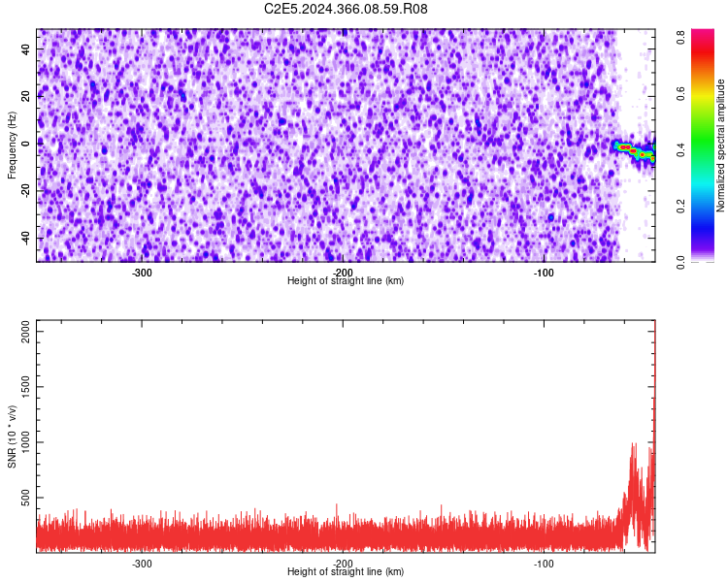Click the bright red signal in spectrogram

click(x=636, y=151)
